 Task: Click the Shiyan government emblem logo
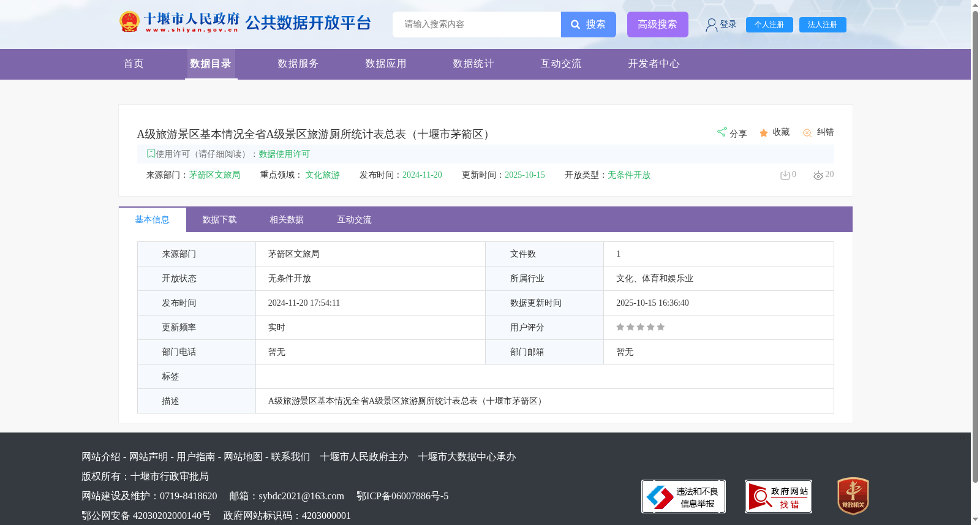(129, 22)
